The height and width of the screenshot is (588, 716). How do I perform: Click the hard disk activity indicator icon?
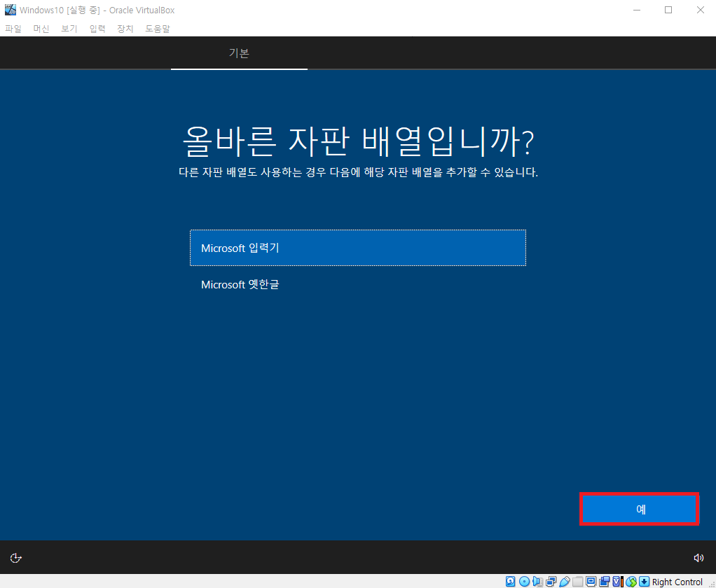pyautogui.click(x=511, y=581)
